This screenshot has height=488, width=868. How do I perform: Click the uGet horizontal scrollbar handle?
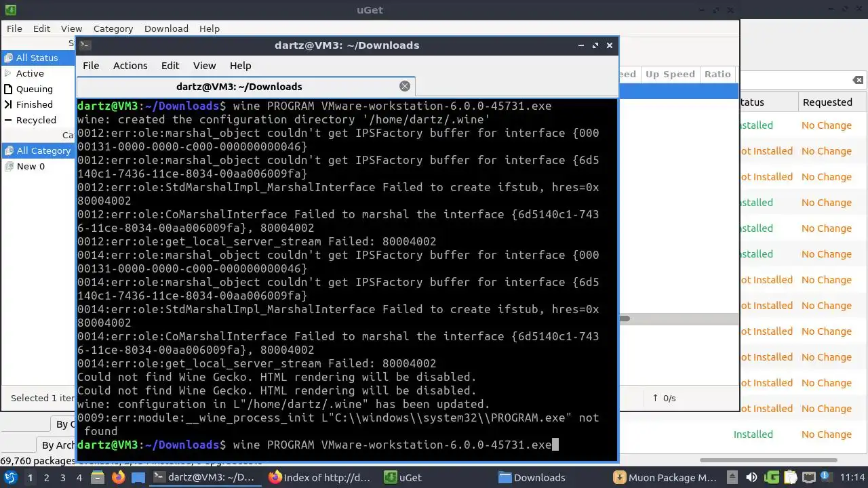[625, 319]
